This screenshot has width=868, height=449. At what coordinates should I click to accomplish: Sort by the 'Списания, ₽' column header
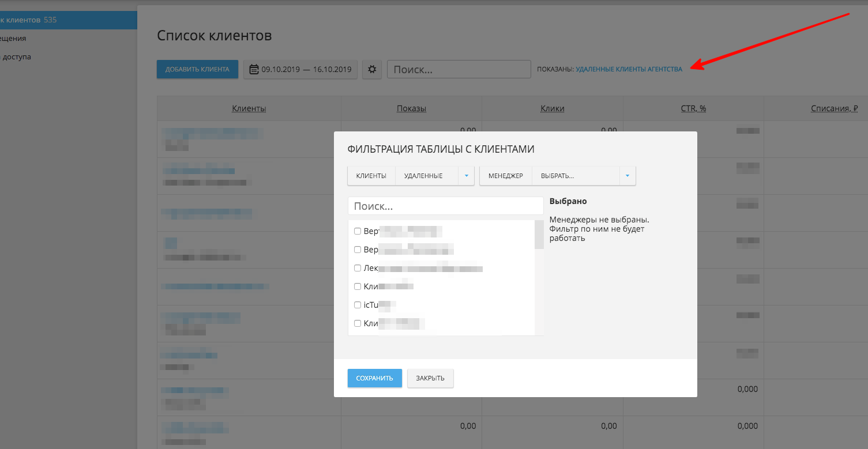point(835,108)
